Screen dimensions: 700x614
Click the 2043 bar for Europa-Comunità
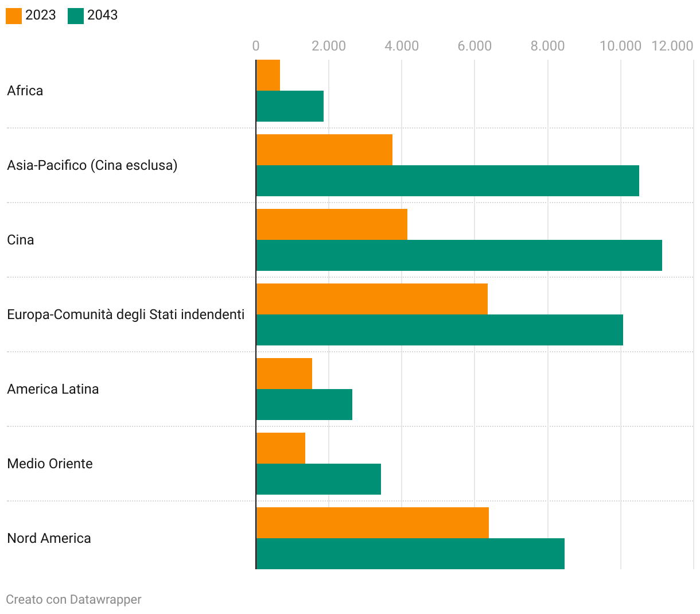coord(440,330)
